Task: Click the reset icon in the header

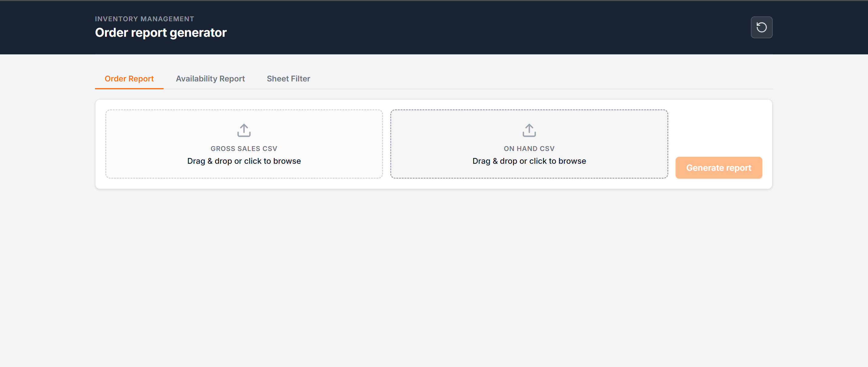Action: (x=761, y=27)
